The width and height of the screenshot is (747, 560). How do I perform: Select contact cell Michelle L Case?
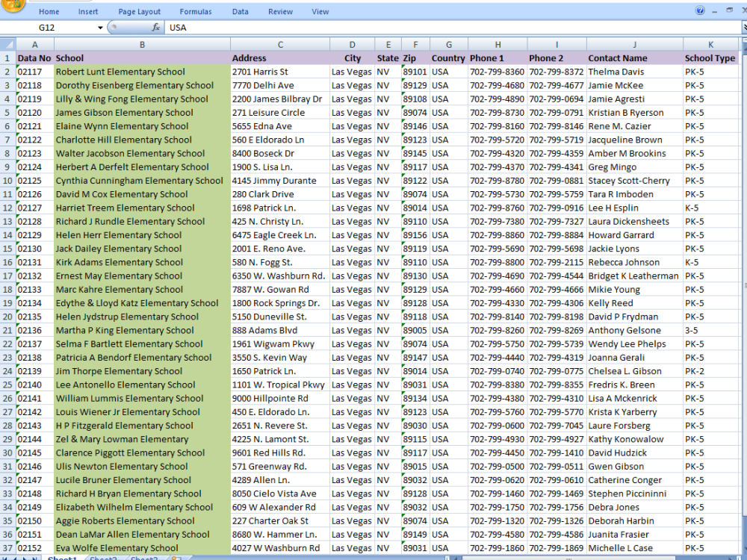634,548
